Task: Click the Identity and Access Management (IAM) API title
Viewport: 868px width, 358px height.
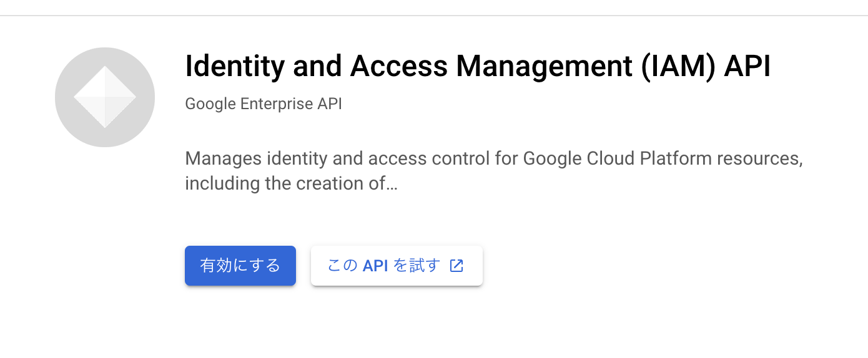Action: click(478, 67)
